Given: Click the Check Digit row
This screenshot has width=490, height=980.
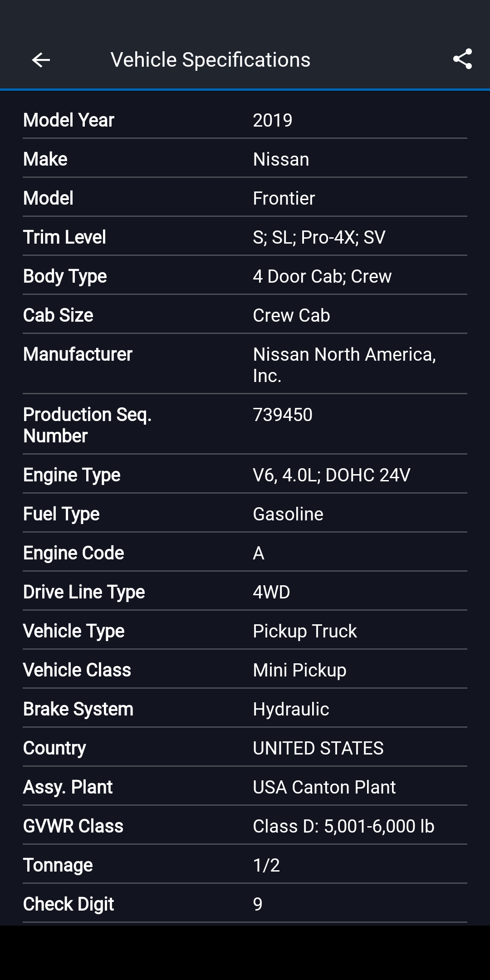Looking at the screenshot, I should [x=245, y=903].
